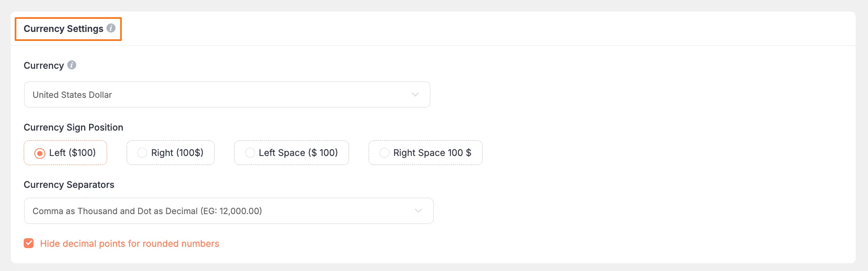Select the Right (100$) sign position

(x=170, y=153)
